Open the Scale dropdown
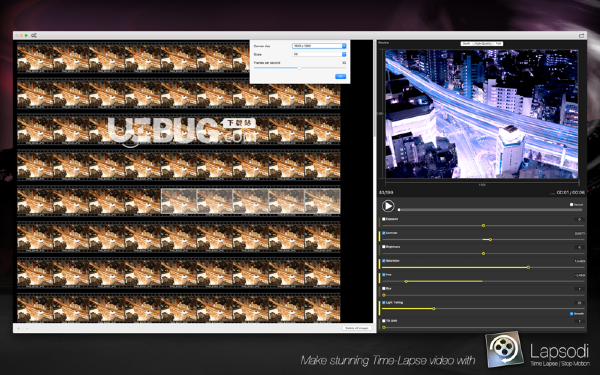 tap(319, 54)
